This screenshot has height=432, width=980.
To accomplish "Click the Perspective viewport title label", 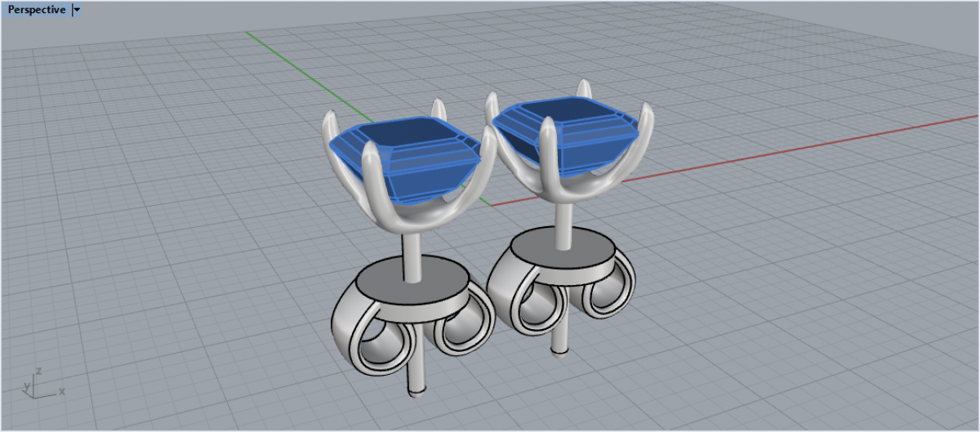I will click(x=37, y=10).
